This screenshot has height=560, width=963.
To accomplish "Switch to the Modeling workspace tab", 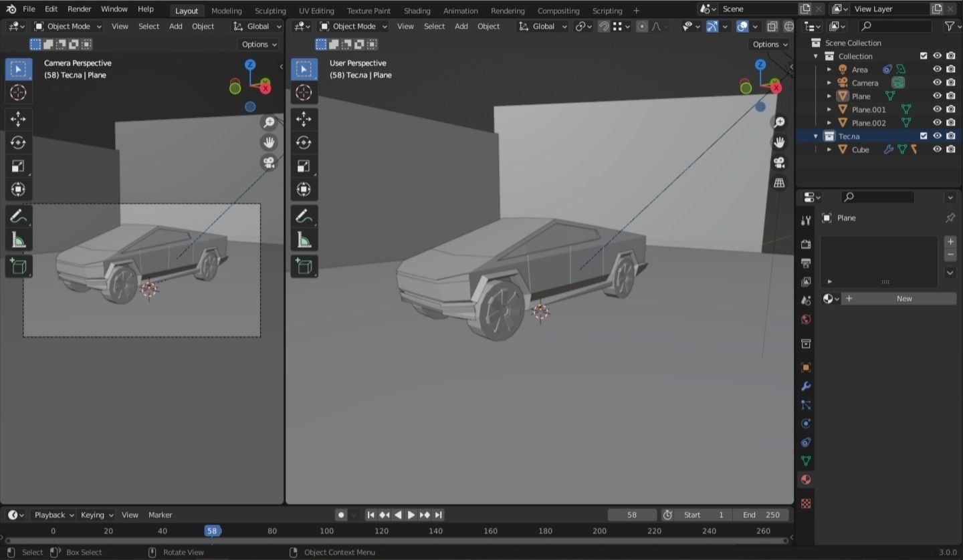I will tap(227, 11).
